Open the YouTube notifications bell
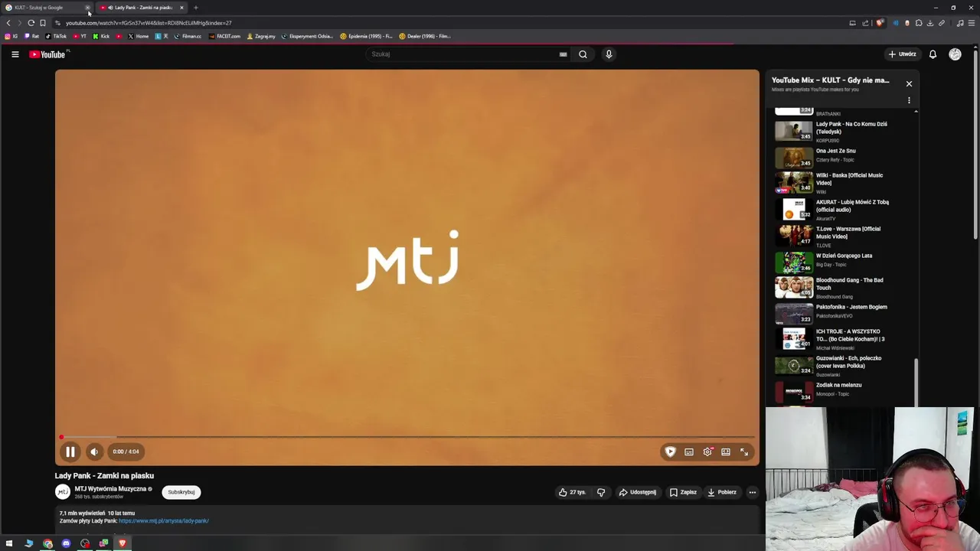Image resolution: width=980 pixels, height=551 pixels. (933, 54)
